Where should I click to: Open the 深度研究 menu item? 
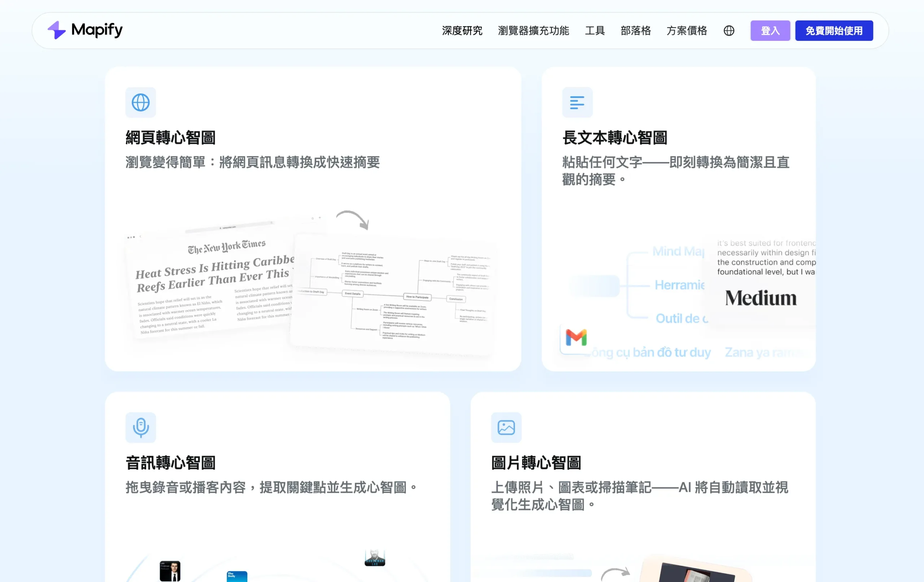tap(462, 31)
